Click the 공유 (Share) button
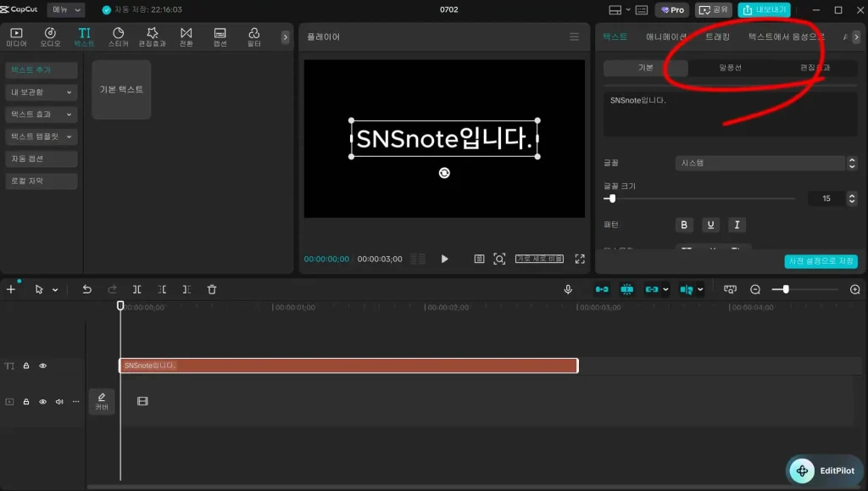This screenshot has width=868, height=491. (714, 10)
